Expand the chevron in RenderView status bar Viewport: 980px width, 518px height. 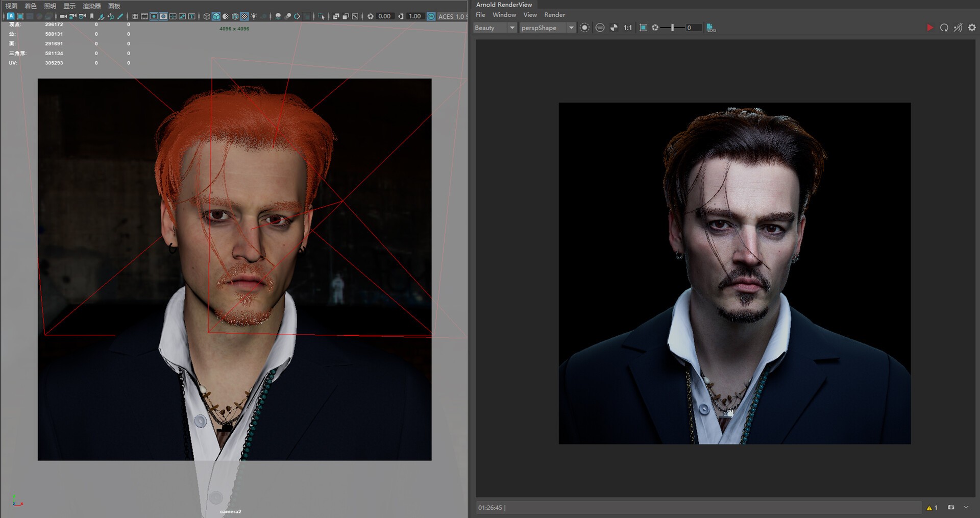click(x=966, y=507)
